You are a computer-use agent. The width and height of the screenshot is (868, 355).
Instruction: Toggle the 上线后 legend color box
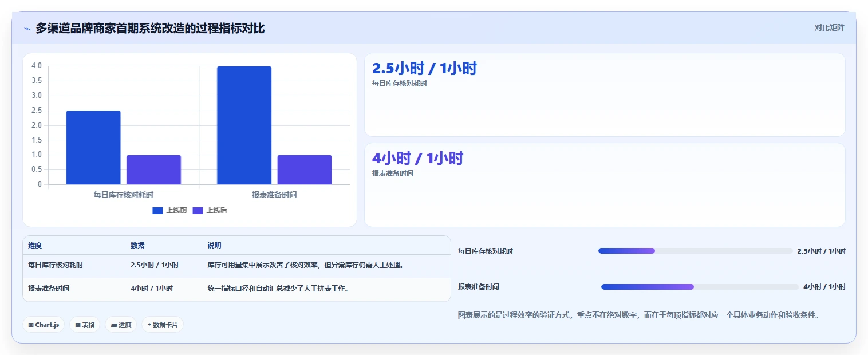pos(198,211)
